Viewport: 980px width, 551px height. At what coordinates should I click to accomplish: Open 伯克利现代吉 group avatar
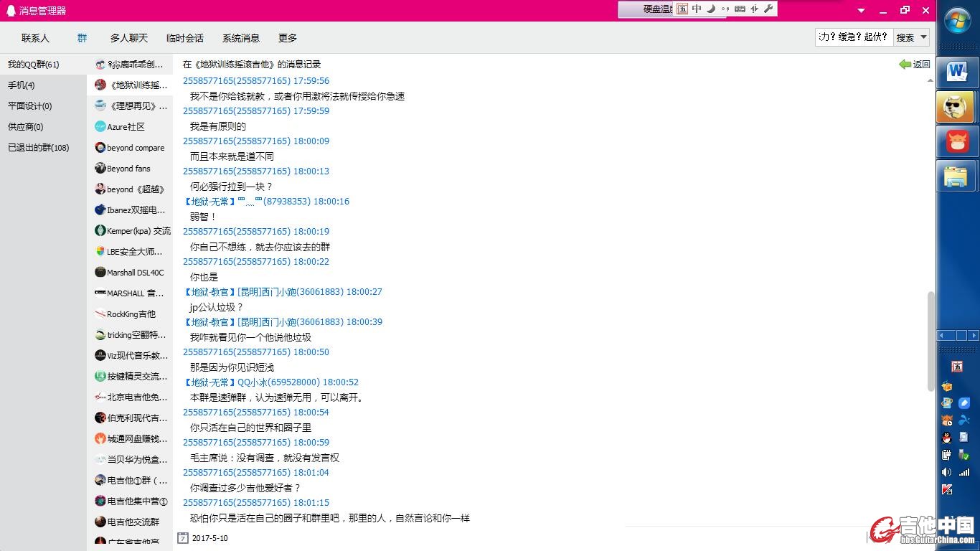[x=100, y=418]
